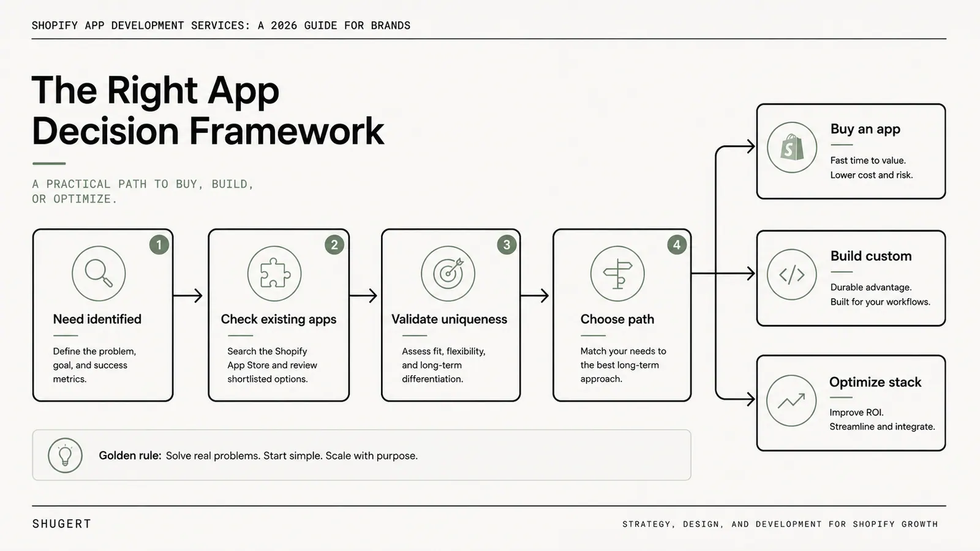Click 'Search the Shopify App Store' description
The height and width of the screenshot is (551, 980).
[x=273, y=365]
